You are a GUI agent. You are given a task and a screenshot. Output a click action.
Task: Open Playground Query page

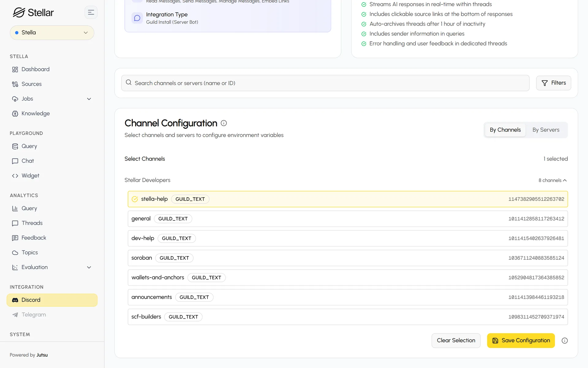(52, 146)
